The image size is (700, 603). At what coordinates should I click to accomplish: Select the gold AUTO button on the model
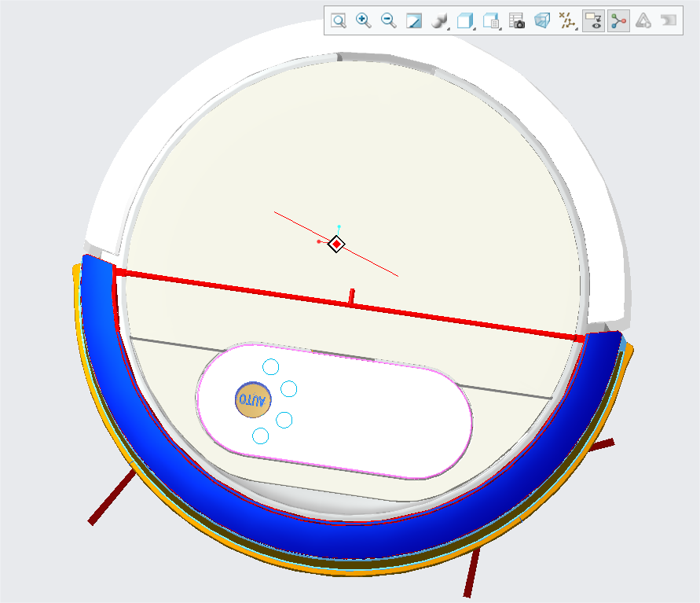(x=253, y=399)
